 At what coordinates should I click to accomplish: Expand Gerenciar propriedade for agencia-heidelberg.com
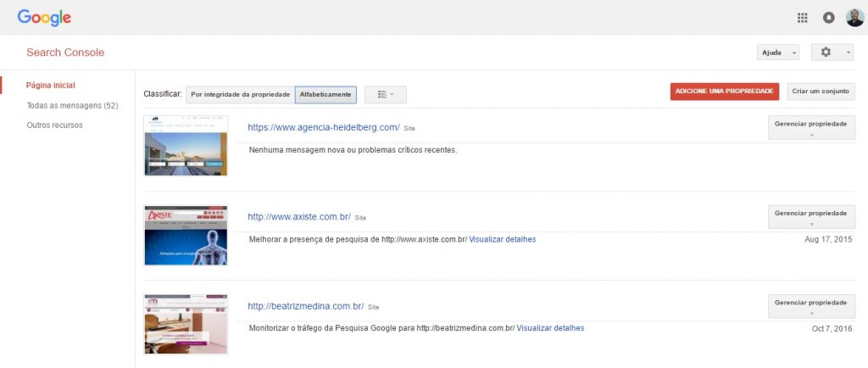point(811,128)
